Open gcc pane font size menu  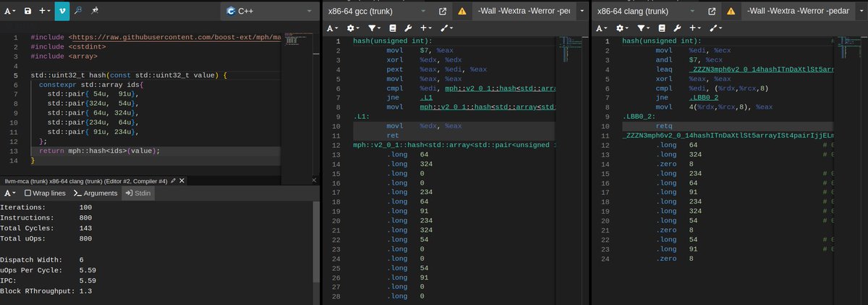point(333,28)
